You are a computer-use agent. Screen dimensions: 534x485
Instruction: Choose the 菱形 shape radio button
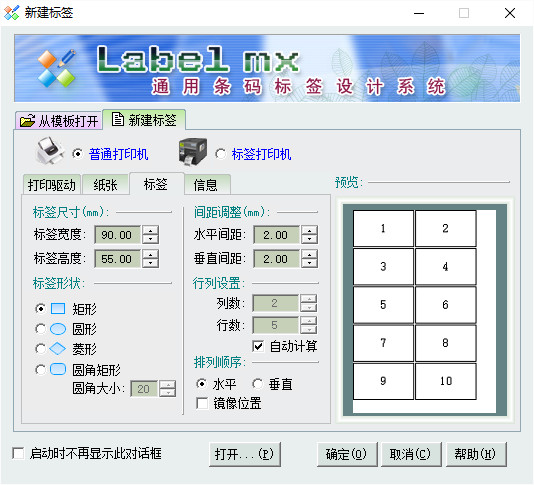41,348
